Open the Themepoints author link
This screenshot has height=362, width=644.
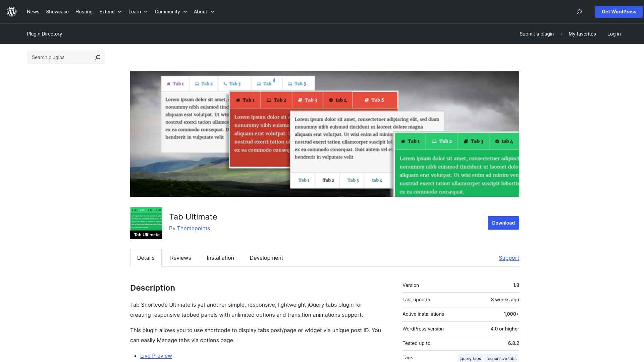coord(194,228)
